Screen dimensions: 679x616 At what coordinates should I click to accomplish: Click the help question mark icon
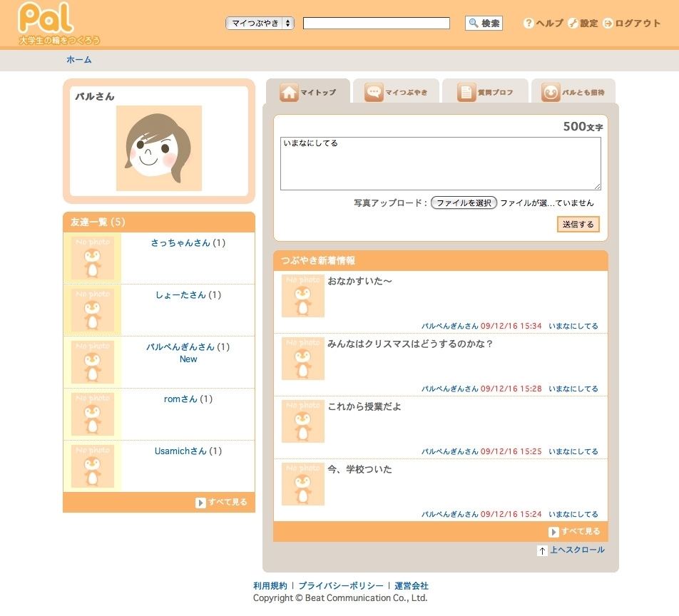pos(529,24)
